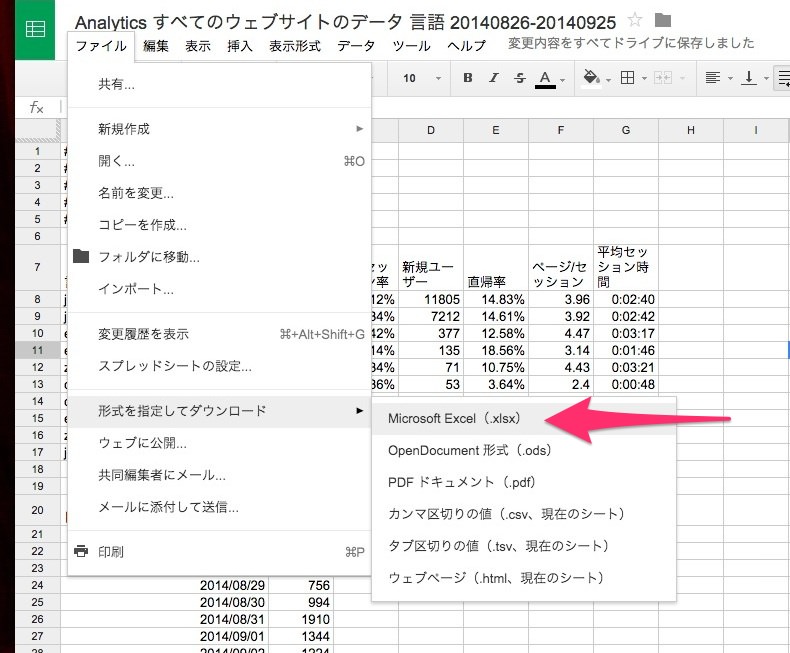Image resolution: width=790 pixels, height=653 pixels.
Task: Download as OpenDocument 形式 (.ods)
Action: (523, 450)
